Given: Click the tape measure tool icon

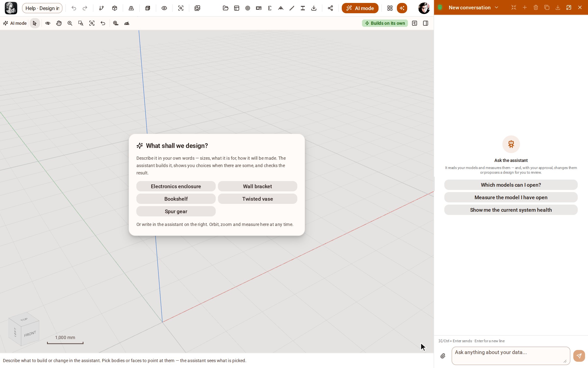Looking at the screenshot, I should 116,23.
